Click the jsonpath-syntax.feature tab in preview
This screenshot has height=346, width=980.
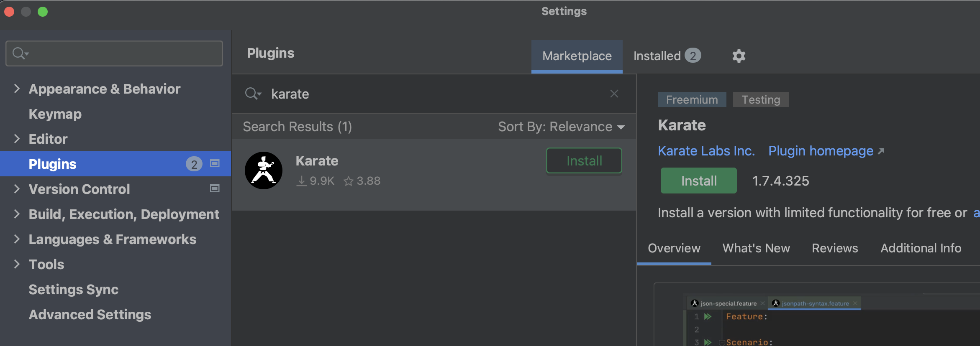click(x=815, y=303)
